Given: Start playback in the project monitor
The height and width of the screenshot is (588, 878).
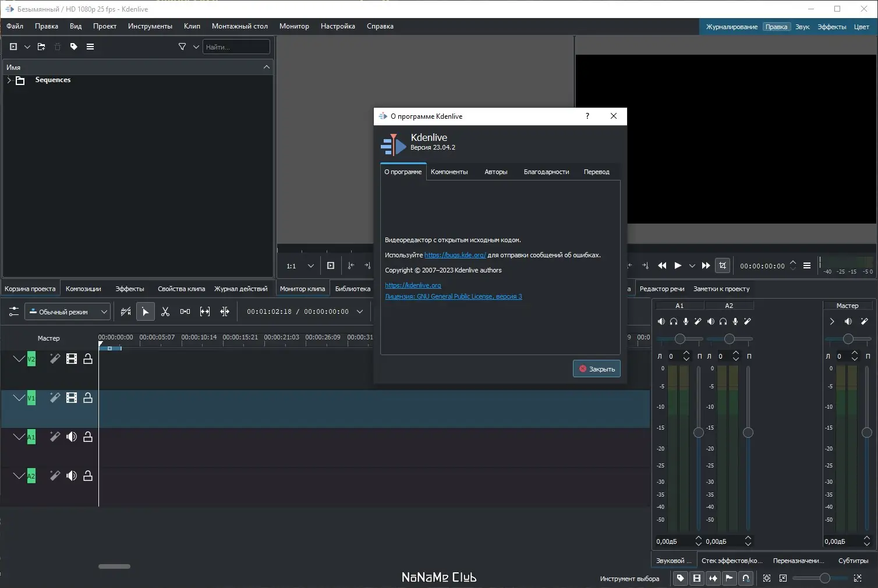Looking at the screenshot, I should pyautogui.click(x=678, y=265).
